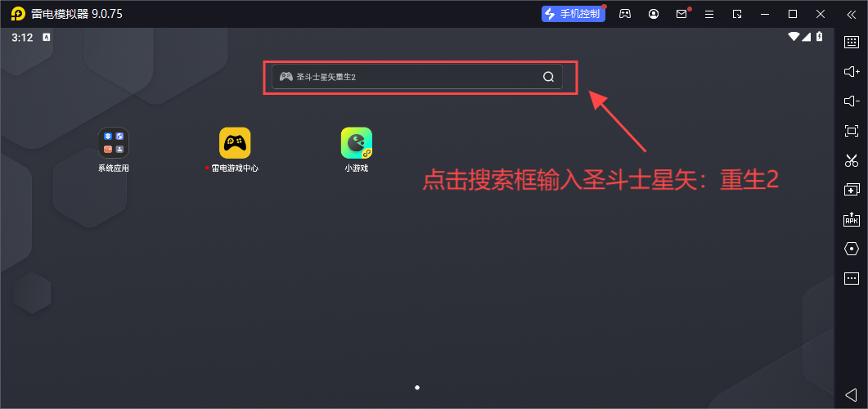Open the 雷电游戏中心 app
The height and width of the screenshot is (409, 868).
(x=235, y=143)
